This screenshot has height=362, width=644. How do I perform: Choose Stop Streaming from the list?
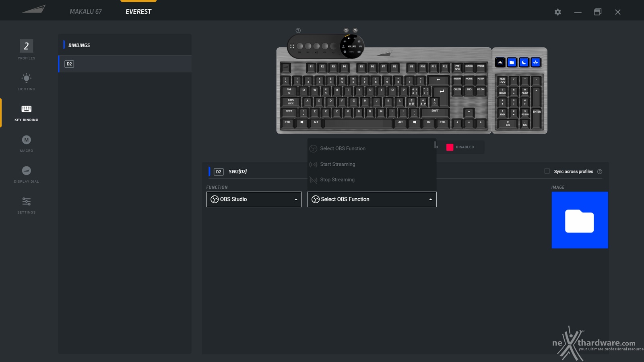[371, 180]
